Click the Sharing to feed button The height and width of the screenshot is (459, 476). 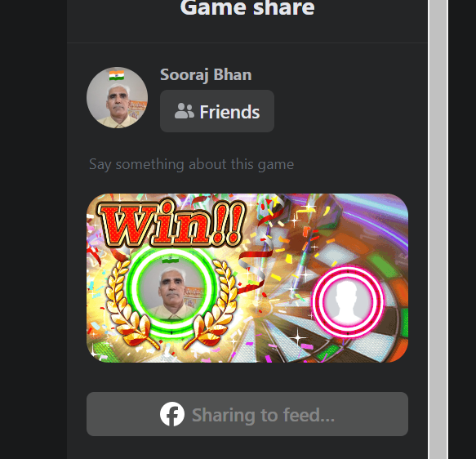(x=247, y=414)
